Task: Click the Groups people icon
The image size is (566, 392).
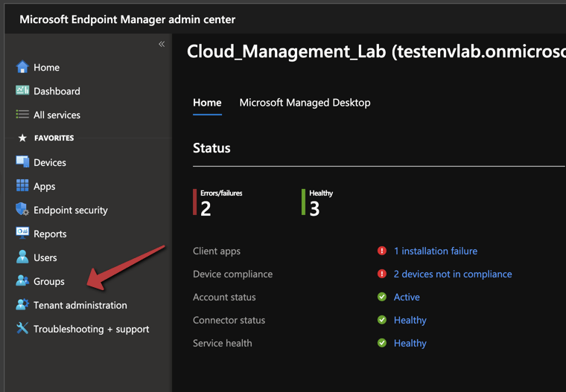Action: pos(22,281)
